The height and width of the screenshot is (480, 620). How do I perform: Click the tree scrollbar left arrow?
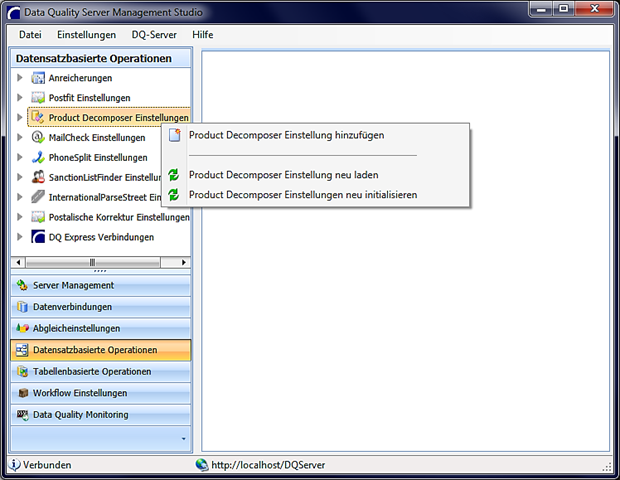coord(18,262)
